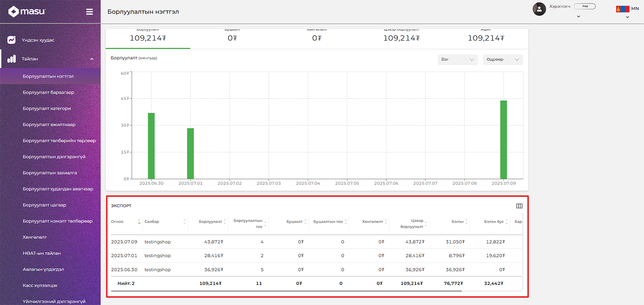The image size is (644, 305).
Task: Open the Үндсэн хуудас dashboard icon
Action: (12, 40)
